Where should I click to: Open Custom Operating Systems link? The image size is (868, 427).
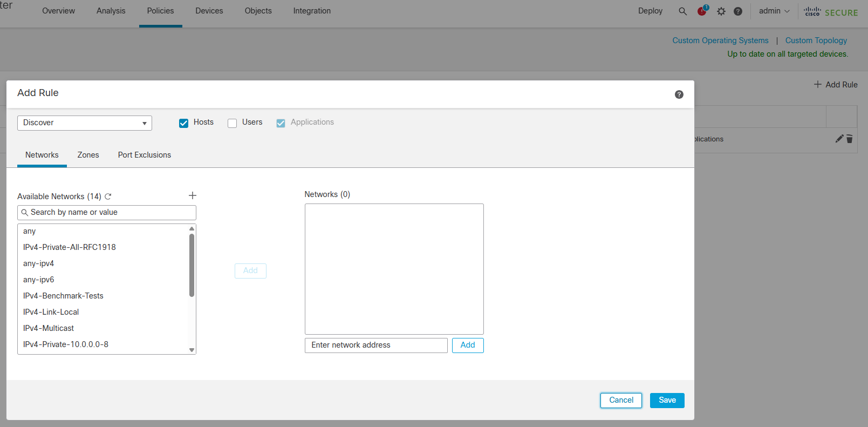click(720, 40)
